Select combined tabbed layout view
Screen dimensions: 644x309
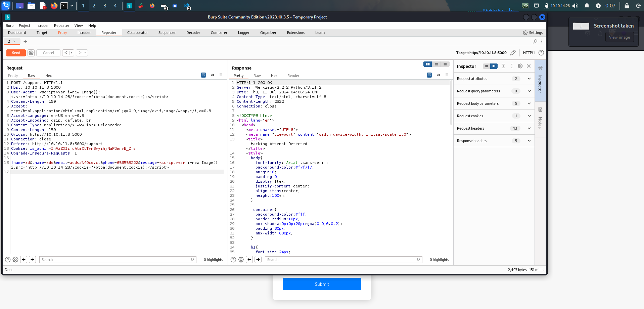tap(445, 64)
